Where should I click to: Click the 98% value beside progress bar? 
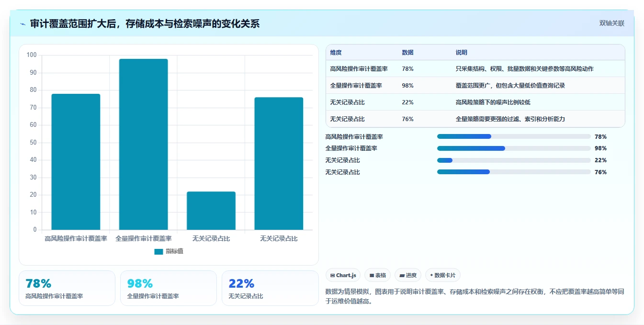(x=600, y=148)
